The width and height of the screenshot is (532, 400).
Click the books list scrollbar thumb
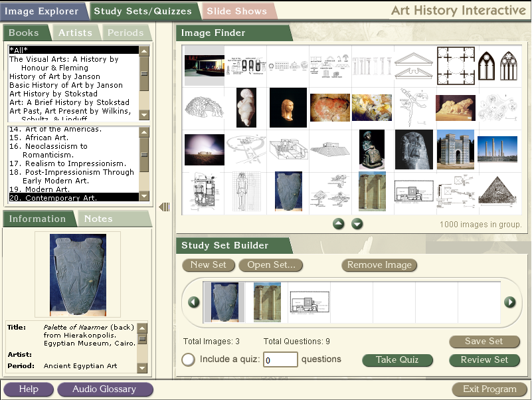point(144,74)
